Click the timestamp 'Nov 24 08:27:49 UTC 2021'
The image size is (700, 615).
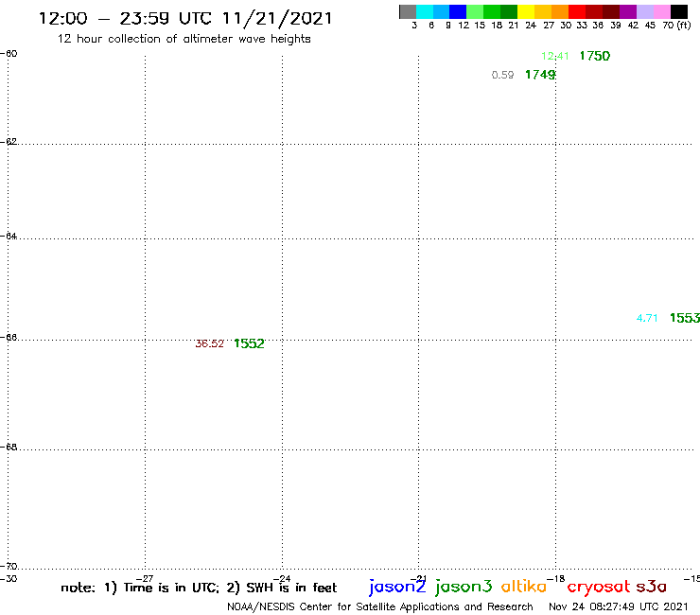(619, 606)
